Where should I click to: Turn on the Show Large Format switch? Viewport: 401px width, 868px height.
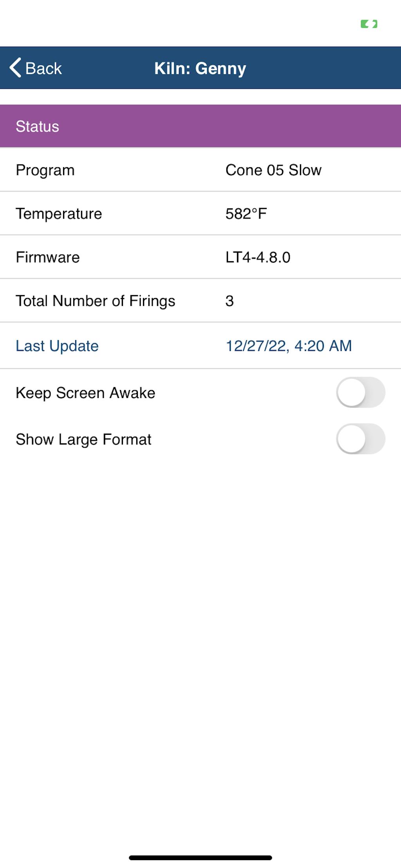tap(360, 439)
